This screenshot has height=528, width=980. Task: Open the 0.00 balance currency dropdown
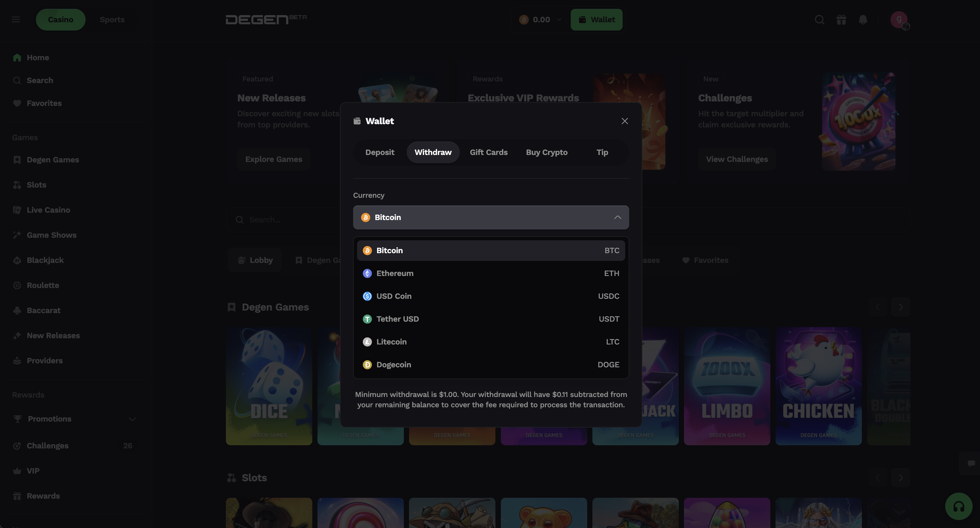coord(540,19)
